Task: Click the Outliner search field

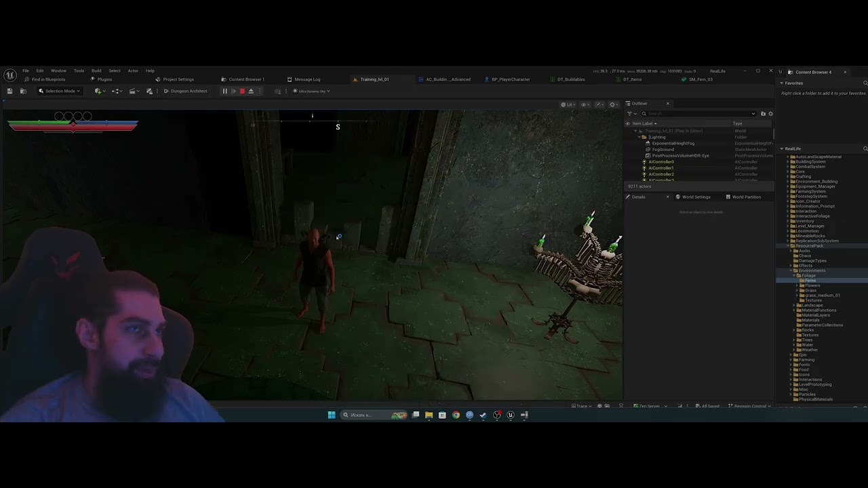Action: coord(698,113)
